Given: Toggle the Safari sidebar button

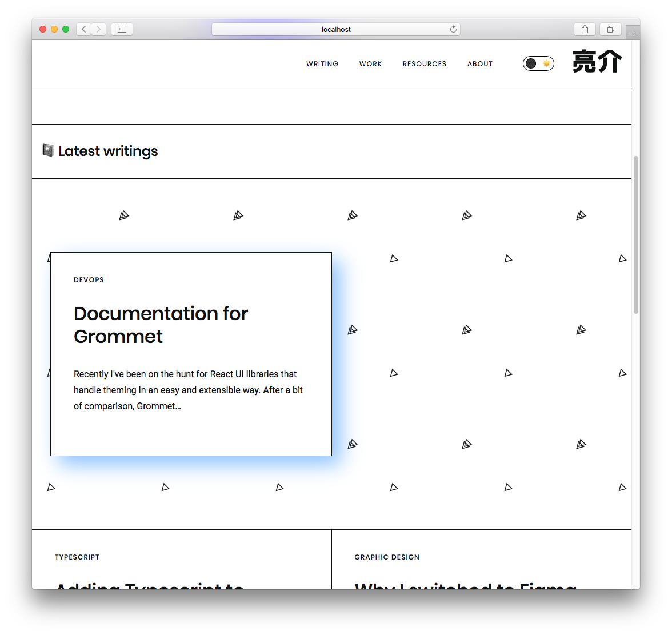Looking at the screenshot, I should tap(122, 29).
